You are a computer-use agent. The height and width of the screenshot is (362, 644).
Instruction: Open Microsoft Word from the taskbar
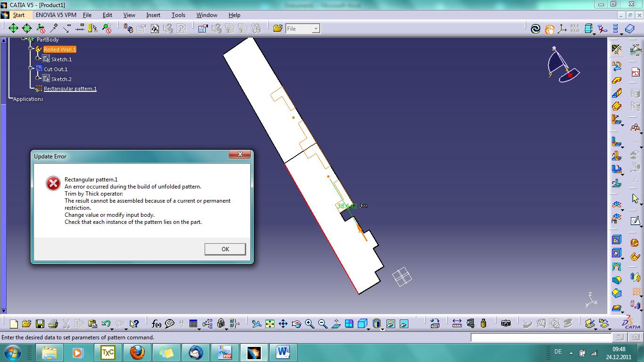coord(283,353)
